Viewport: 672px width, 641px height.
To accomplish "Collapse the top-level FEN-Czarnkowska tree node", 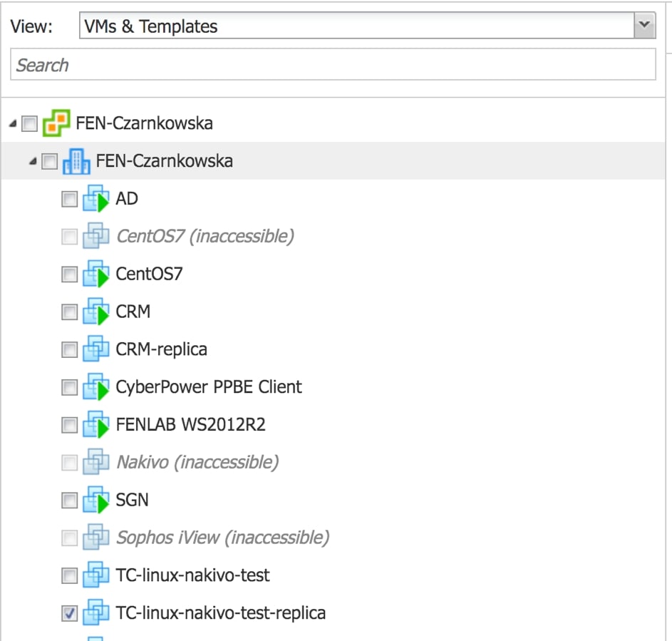I will pos(13,124).
